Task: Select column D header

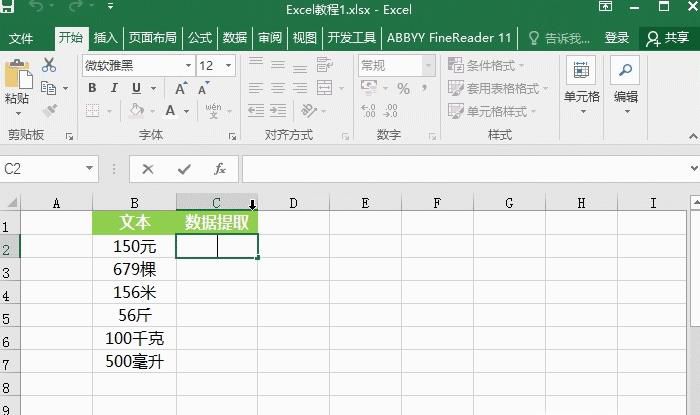Action: pyautogui.click(x=293, y=203)
